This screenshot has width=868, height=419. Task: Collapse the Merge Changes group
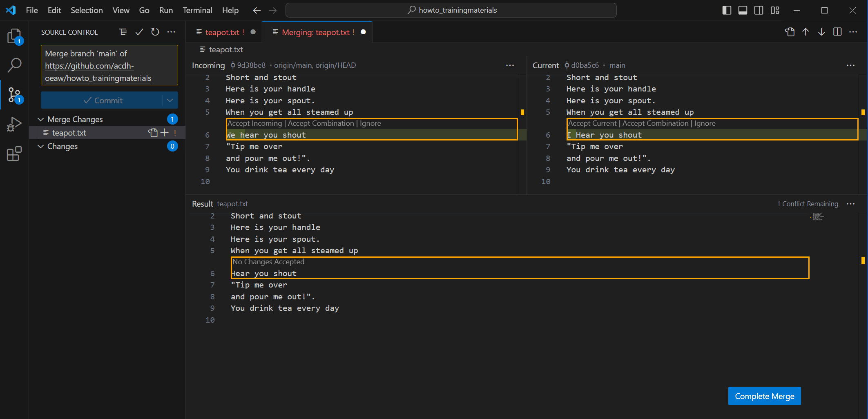tap(41, 119)
